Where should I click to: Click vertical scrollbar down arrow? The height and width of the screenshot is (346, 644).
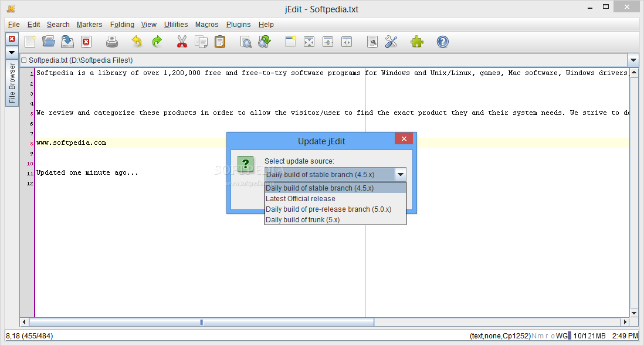(x=634, y=313)
